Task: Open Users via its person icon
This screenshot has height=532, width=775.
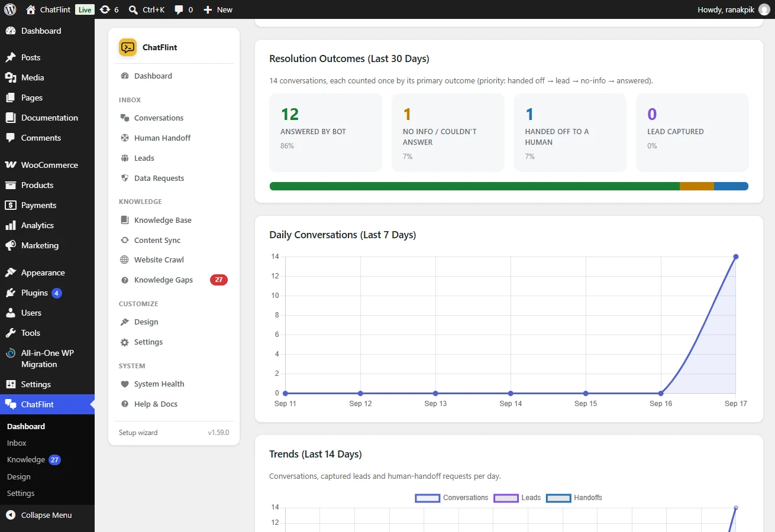Action: tap(11, 313)
